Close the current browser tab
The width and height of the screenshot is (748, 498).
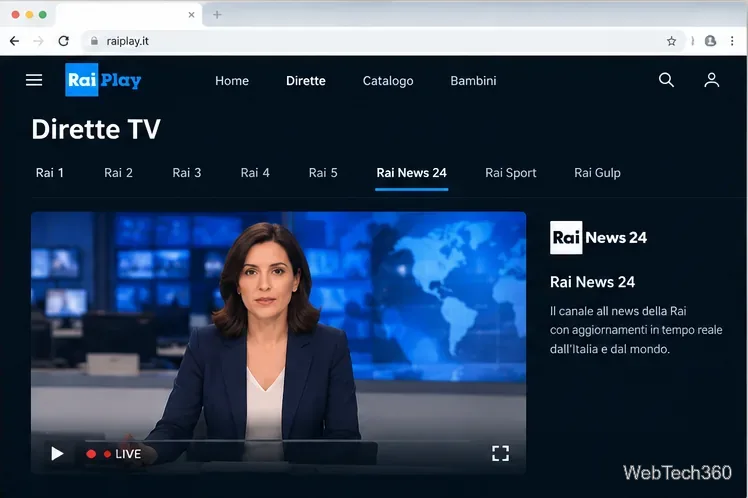click(191, 15)
